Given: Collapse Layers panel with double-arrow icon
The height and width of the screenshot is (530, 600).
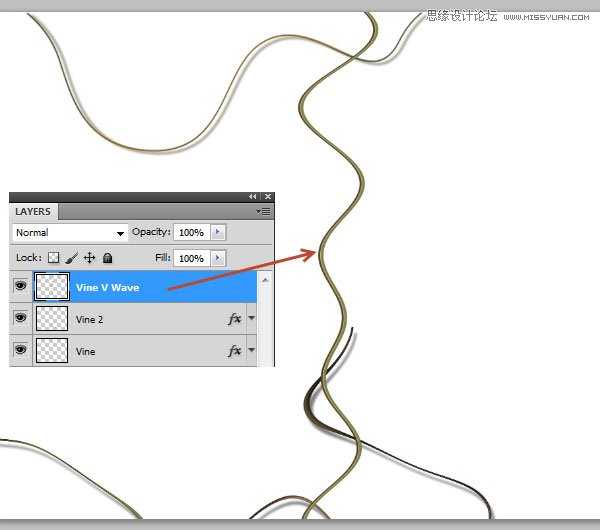Looking at the screenshot, I should tap(252, 196).
